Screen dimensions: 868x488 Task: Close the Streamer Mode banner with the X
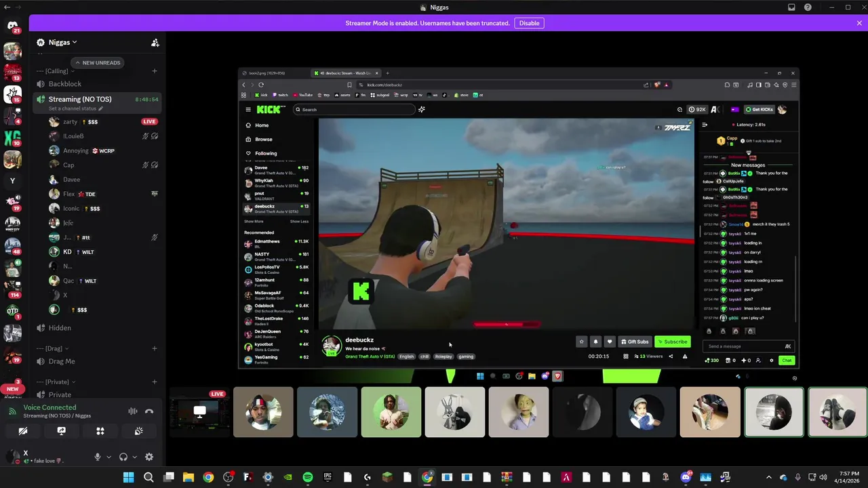click(859, 23)
